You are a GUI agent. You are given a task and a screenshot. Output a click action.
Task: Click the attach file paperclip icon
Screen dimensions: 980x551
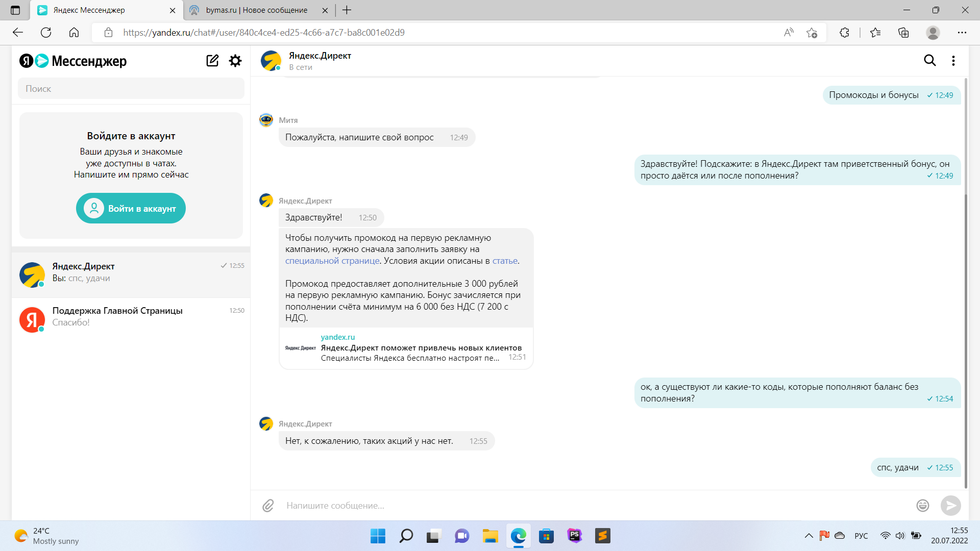click(268, 506)
